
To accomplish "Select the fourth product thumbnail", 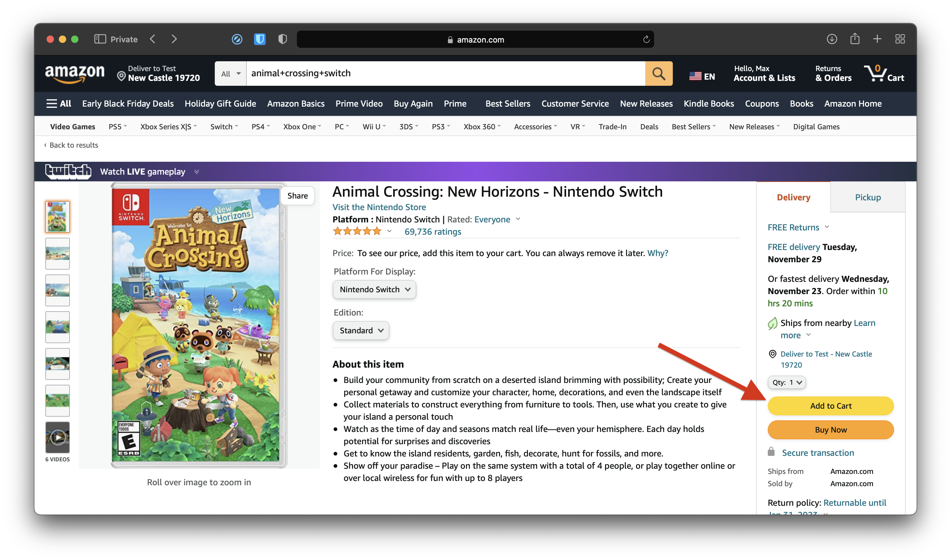I will pos(57,327).
